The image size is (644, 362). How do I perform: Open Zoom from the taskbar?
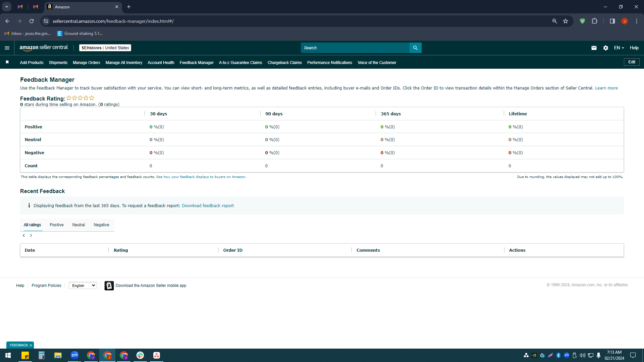[x=74, y=355]
